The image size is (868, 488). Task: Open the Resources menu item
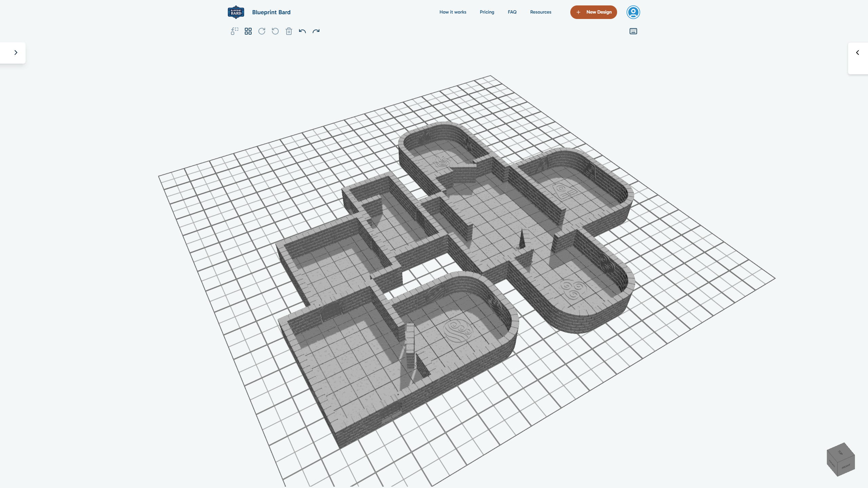pos(540,12)
